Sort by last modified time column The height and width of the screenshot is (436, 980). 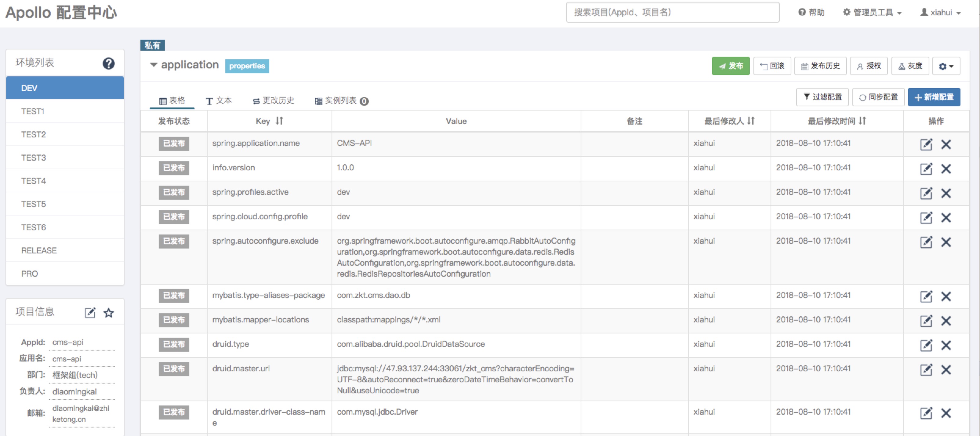coord(862,121)
